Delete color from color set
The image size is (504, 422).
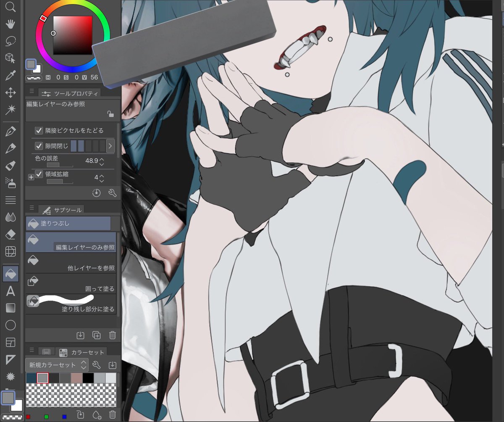[x=113, y=415]
